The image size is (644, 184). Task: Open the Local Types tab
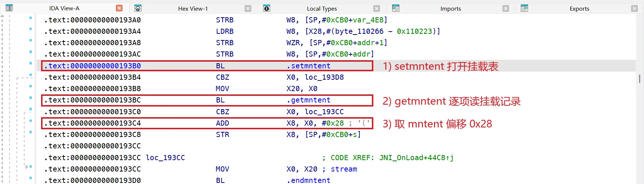(x=322, y=8)
